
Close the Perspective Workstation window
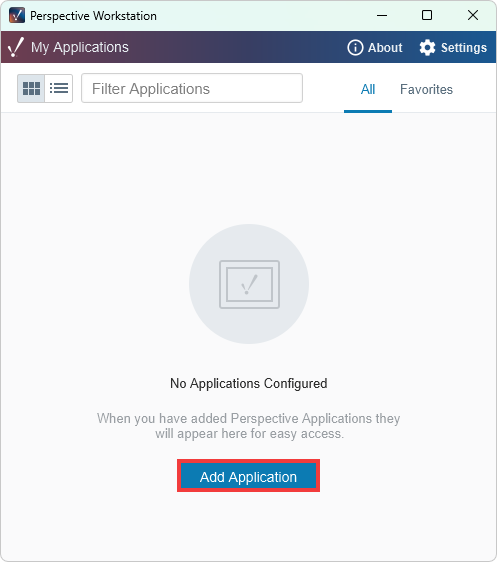click(x=473, y=15)
